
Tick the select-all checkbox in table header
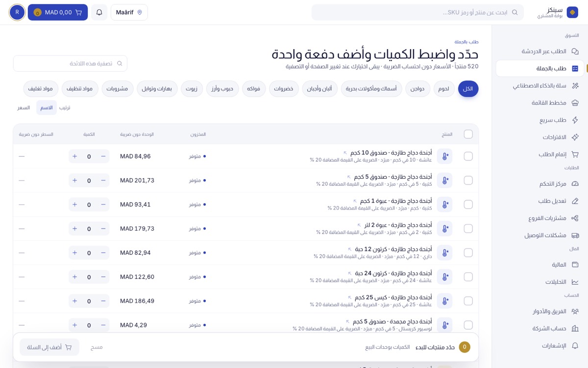click(x=468, y=134)
